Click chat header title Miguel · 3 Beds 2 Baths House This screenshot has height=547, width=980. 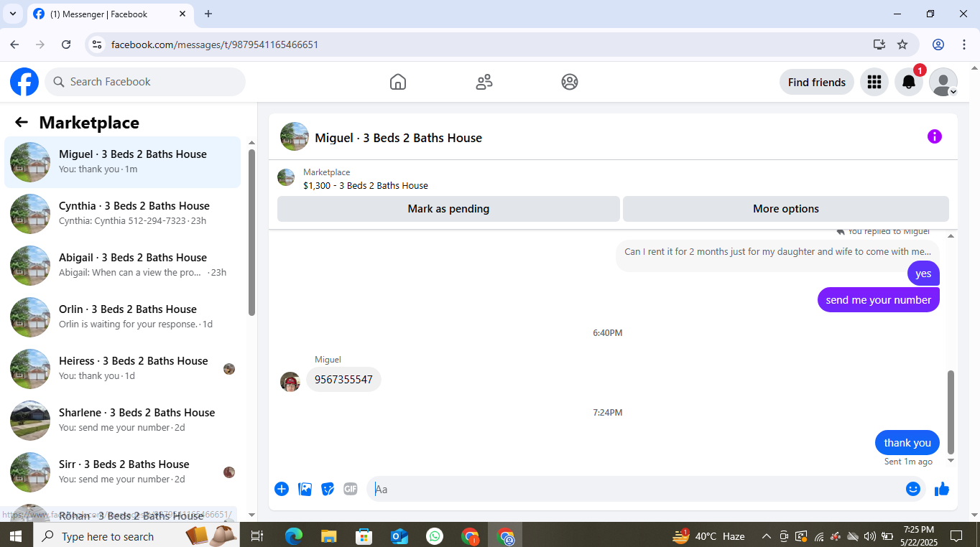coord(399,138)
